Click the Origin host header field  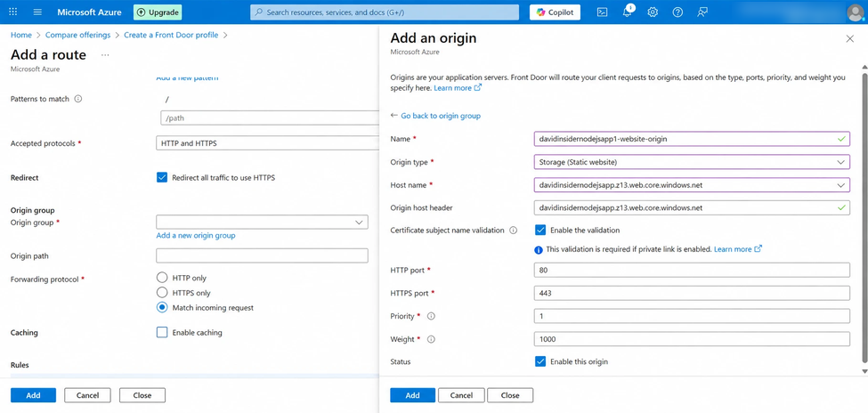click(x=692, y=207)
